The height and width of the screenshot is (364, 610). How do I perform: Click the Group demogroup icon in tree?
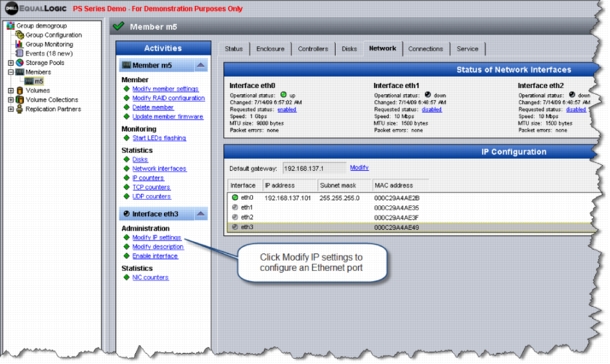(x=11, y=26)
